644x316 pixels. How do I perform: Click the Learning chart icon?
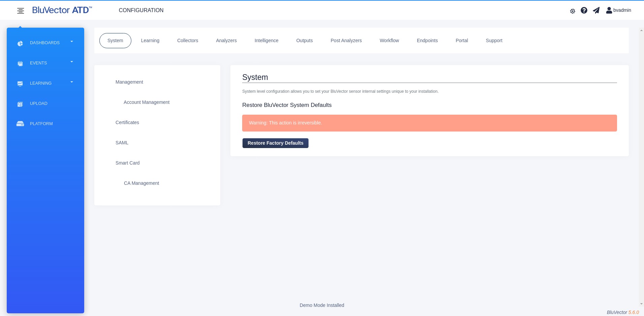(x=20, y=84)
